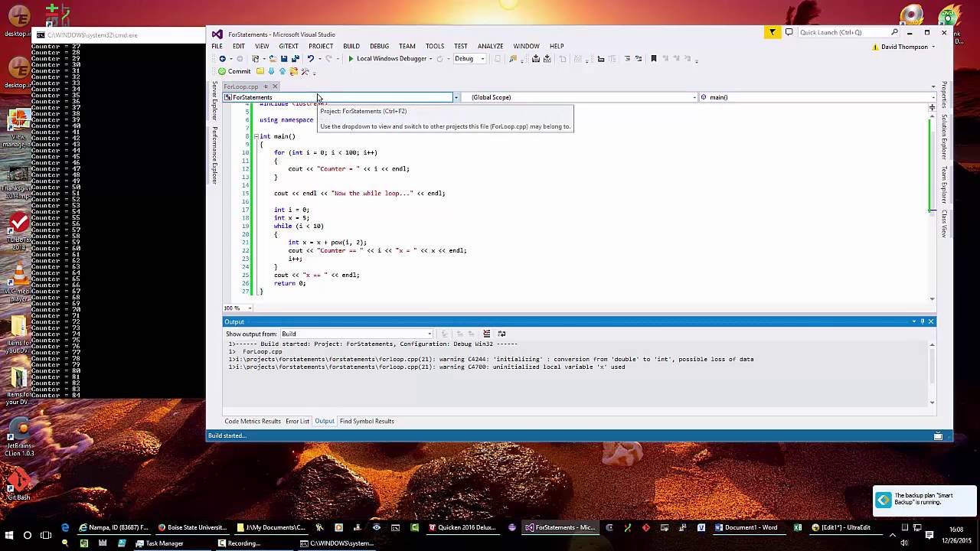The height and width of the screenshot is (551, 980).
Task: Switch to the Error List tab
Action: 297,421
